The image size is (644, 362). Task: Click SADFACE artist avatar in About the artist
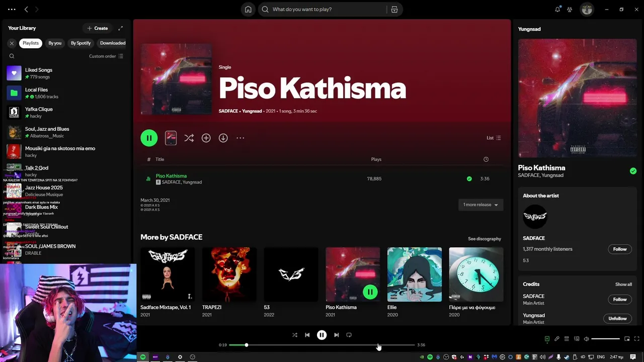(x=535, y=217)
